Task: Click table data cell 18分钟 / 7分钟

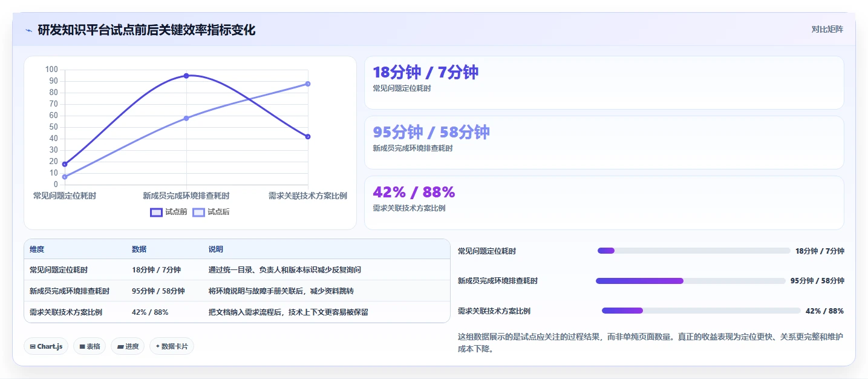Action: (x=156, y=270)
